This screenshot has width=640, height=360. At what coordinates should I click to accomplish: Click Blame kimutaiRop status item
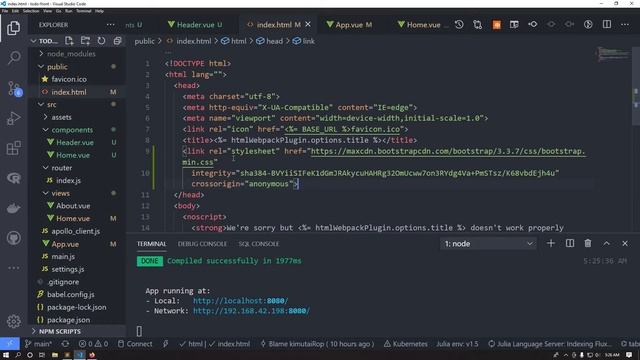[x=317, y=344]
